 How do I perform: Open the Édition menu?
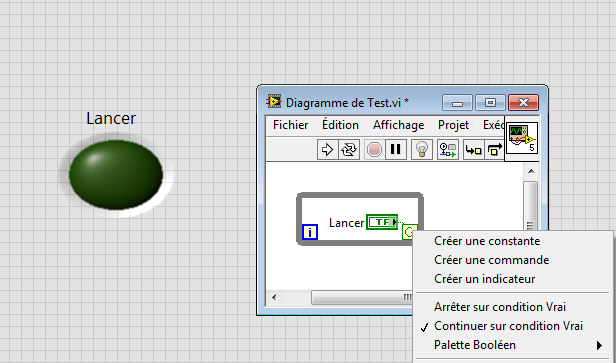tap(340, 125)
